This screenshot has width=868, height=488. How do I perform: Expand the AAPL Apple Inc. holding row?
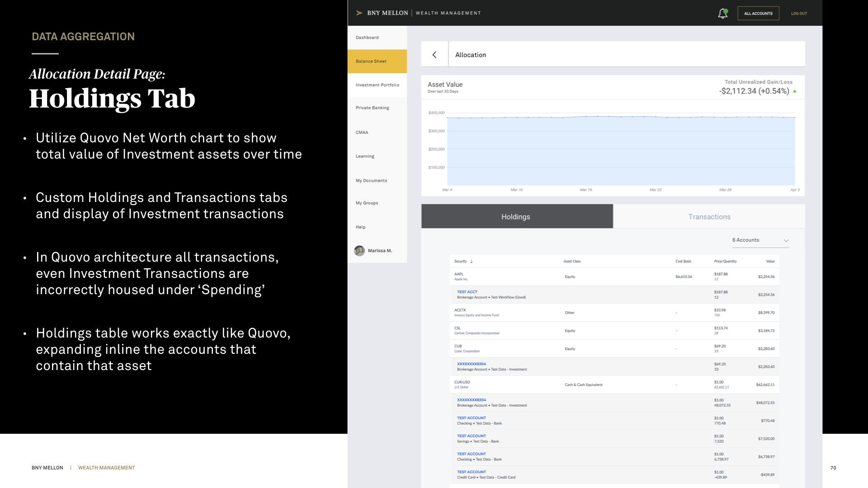(x=614, y=277)
